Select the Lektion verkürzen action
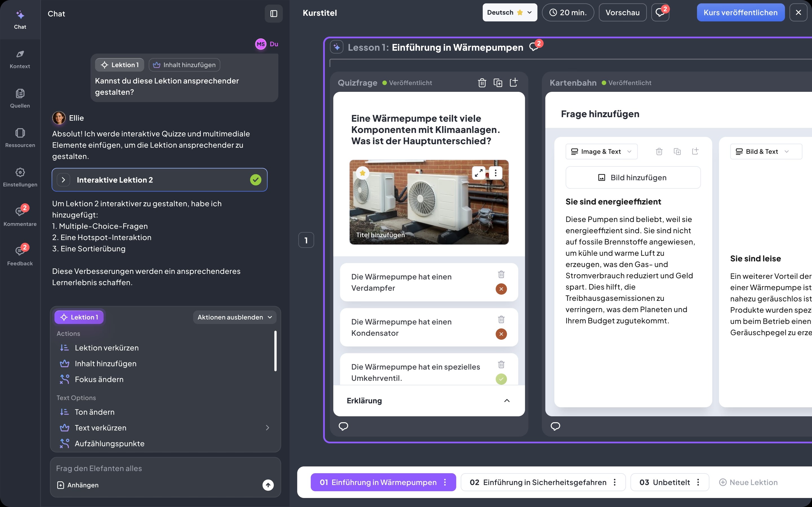Image resolution: width=812 pixels, height=507 pixels. [106, 348]
